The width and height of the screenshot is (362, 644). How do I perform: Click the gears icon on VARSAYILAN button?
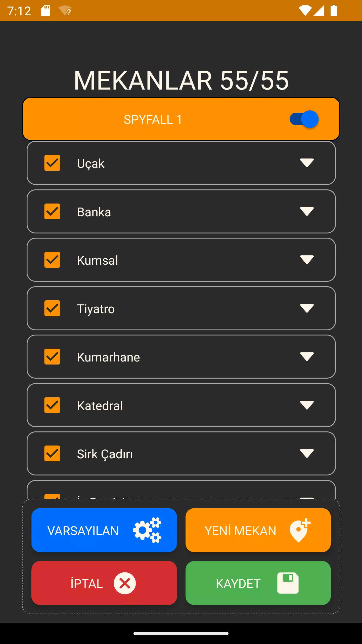point(147,530)
